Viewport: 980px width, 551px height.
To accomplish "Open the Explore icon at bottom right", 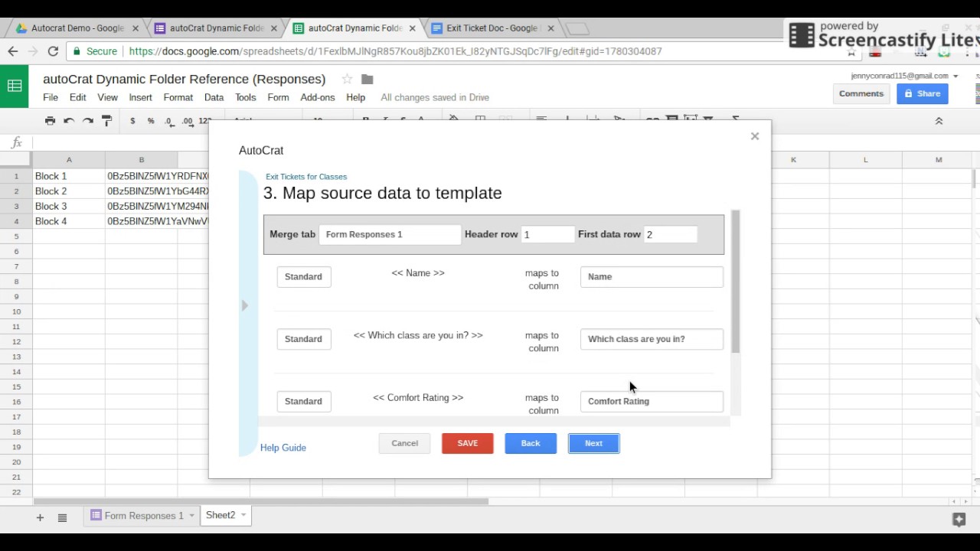I will pyautogui.click(x=959, y=520).
